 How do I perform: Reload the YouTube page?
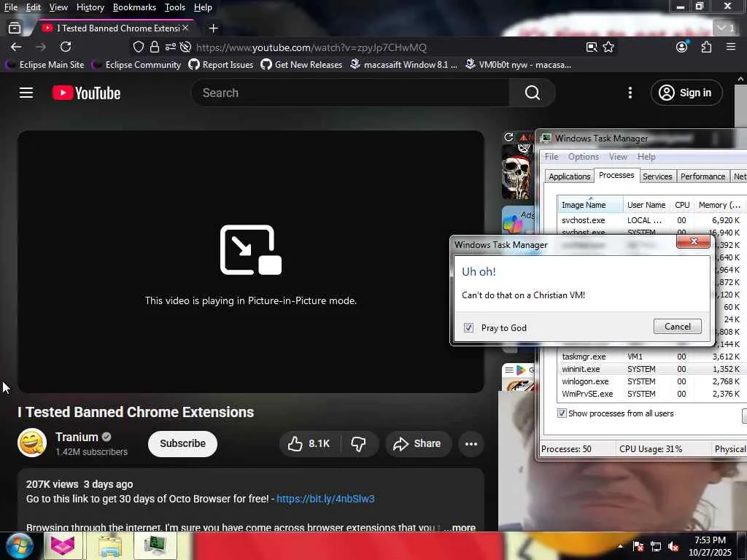[66, 47]
